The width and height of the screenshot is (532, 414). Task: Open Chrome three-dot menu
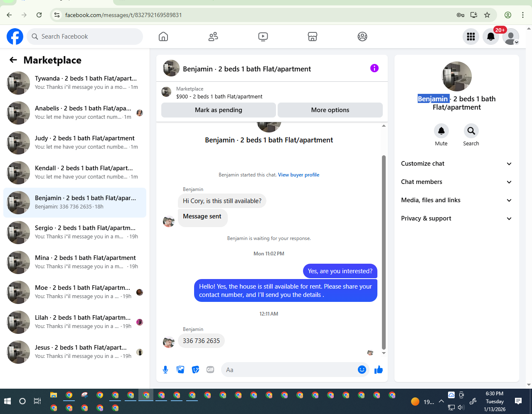(523, 15)
